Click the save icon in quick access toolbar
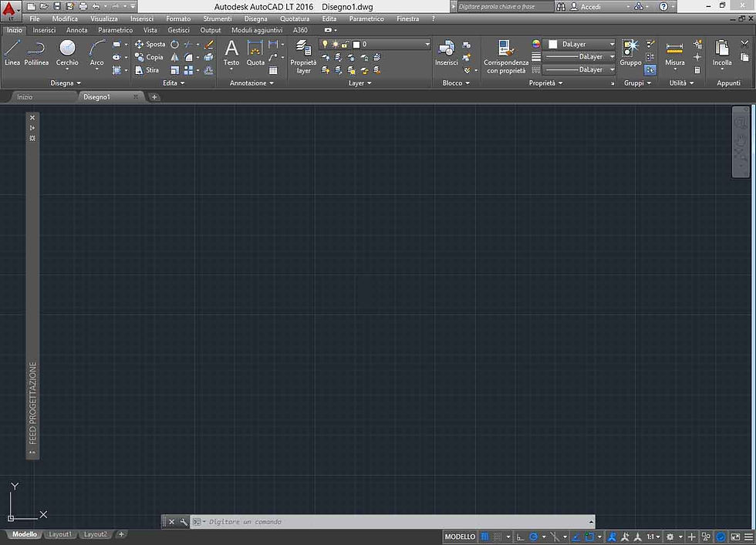 tap(57, 6)
